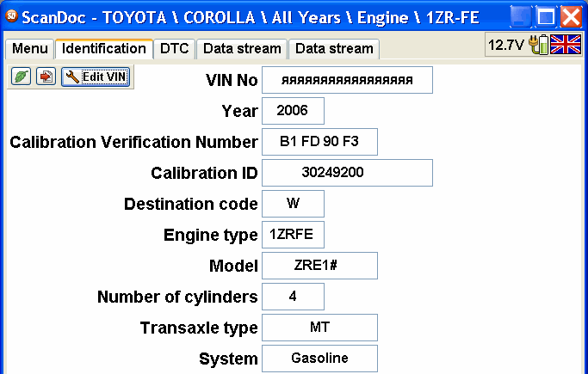588x374 pixels.
Task: Click the Calibration Verification Number label
Action: point(134,142)
